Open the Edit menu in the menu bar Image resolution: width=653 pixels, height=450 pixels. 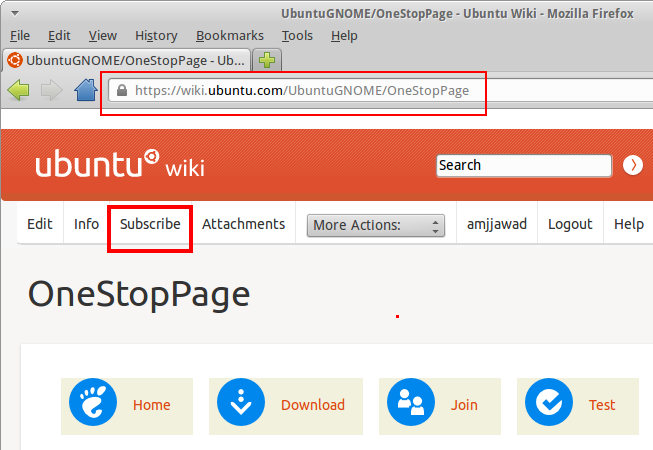coord(59,36)
